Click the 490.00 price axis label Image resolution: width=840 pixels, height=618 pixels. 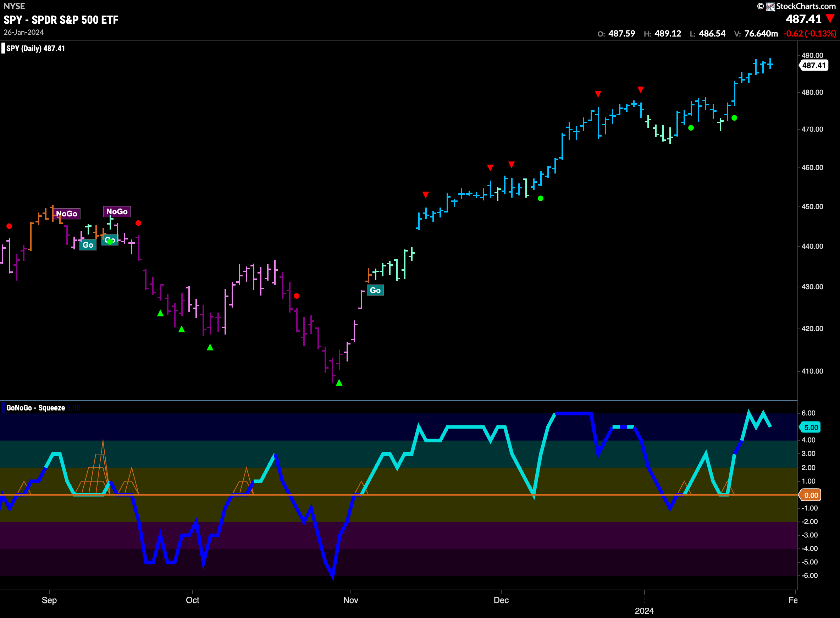[812, 55]
